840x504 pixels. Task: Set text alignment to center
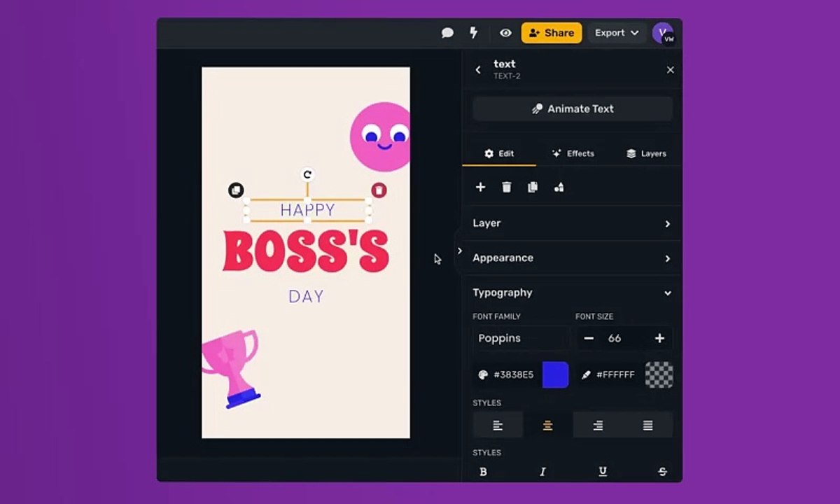point(547,425)
